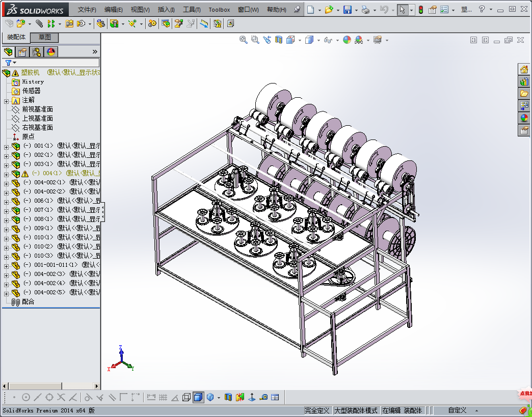The height and width of the screenshot is (417, 532).
Task: Toggle the Select arrow cursor tool
Action: 402,10
